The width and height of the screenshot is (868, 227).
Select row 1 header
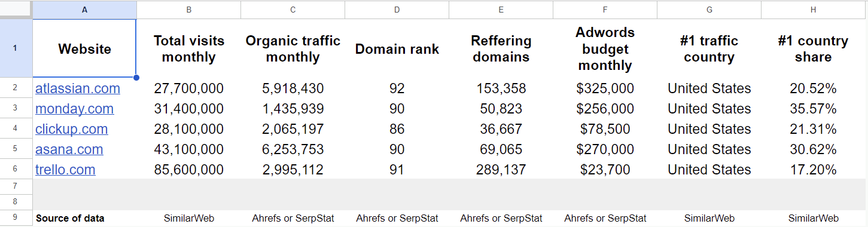[x=16, y=48]
